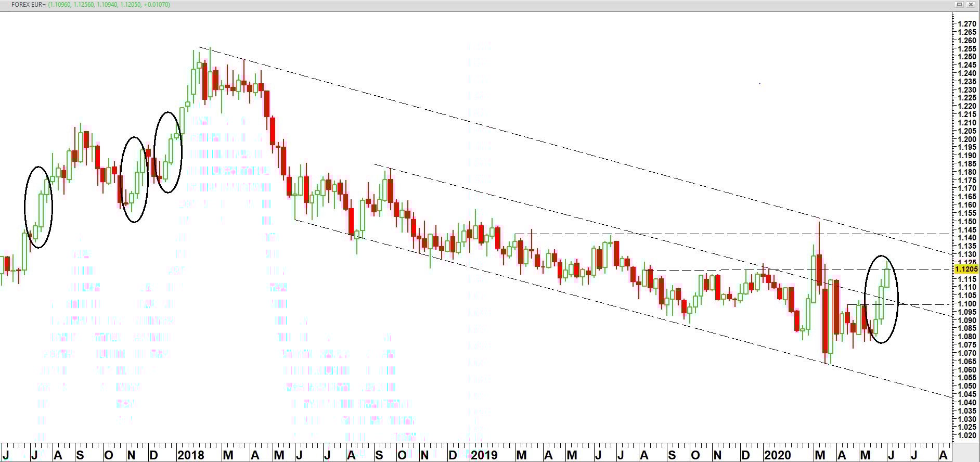Screen dimensions: 980x462
Task: Click the 2019 year label on time axis
Action: pyautogui.click(x=484, y=455)
